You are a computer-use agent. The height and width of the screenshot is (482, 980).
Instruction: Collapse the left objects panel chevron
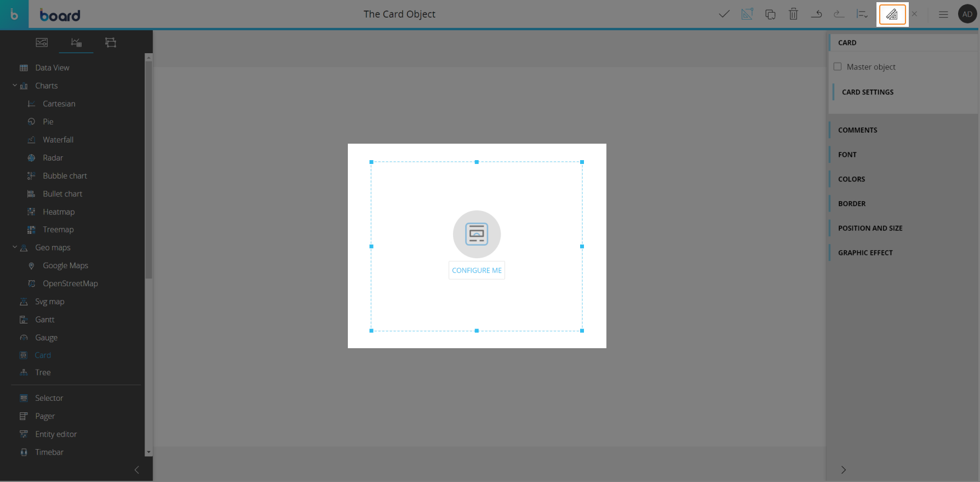coord(136,470)
